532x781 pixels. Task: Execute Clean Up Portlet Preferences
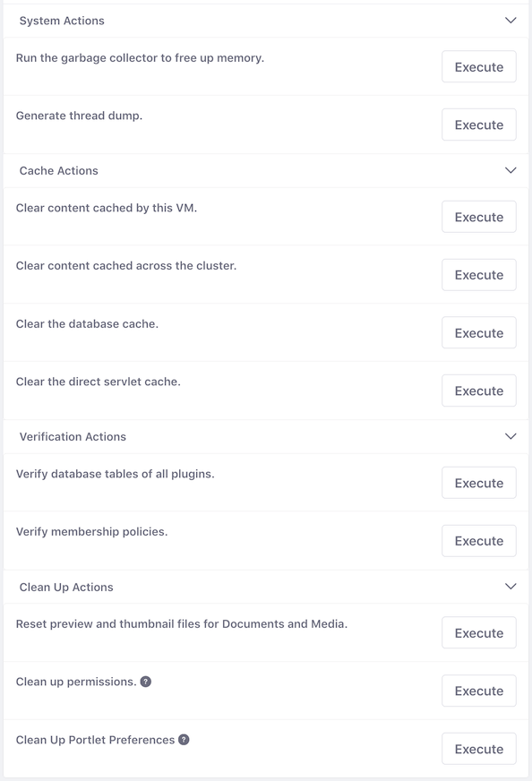click(478, 749)
